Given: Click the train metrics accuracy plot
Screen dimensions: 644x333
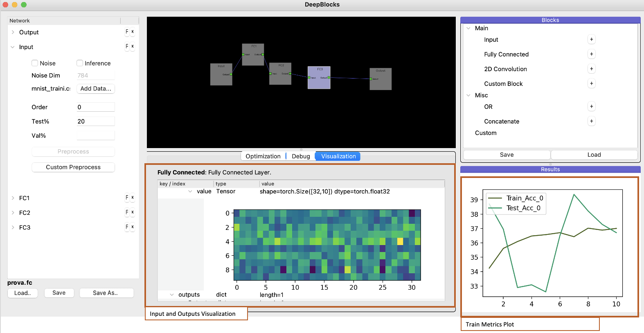Looking at the screenshot, I should pos(552,243).
